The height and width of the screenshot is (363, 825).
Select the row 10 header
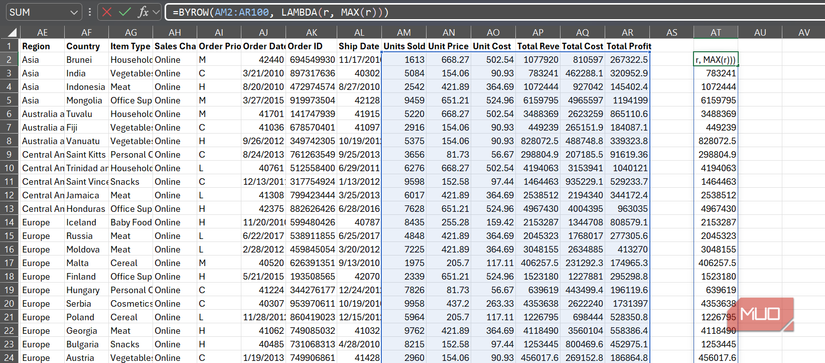coord(9,168)
